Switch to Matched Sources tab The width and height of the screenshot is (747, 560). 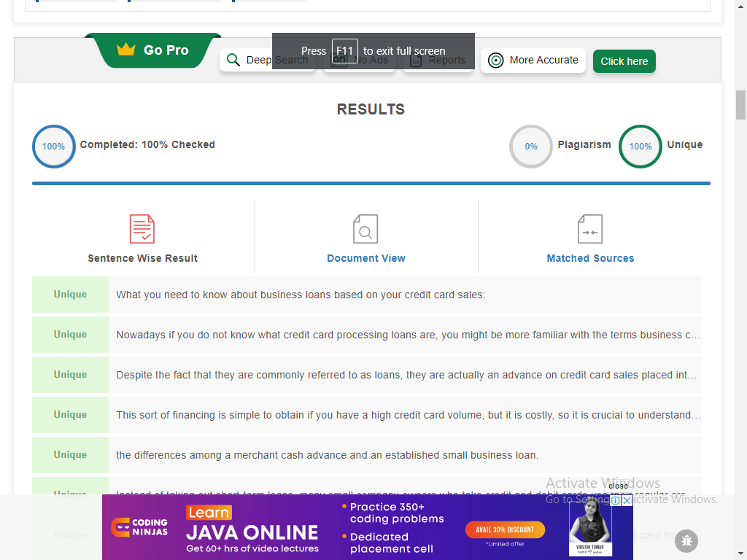[590, 237]
